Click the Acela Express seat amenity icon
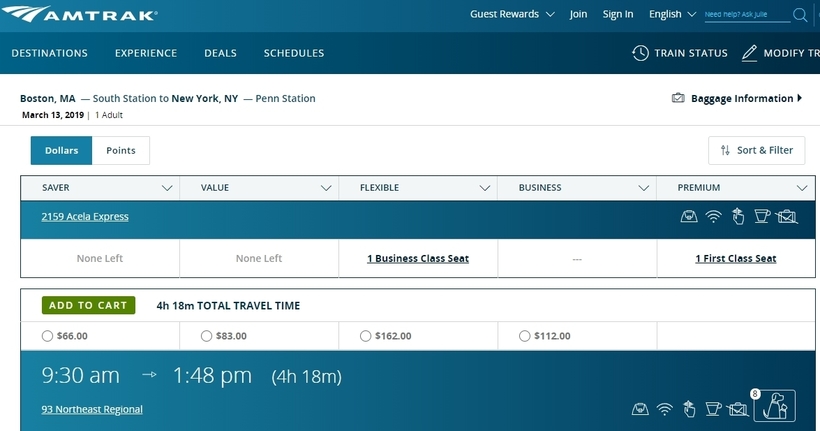The height and width of the screenshot is (431, 820). [689, 216]
